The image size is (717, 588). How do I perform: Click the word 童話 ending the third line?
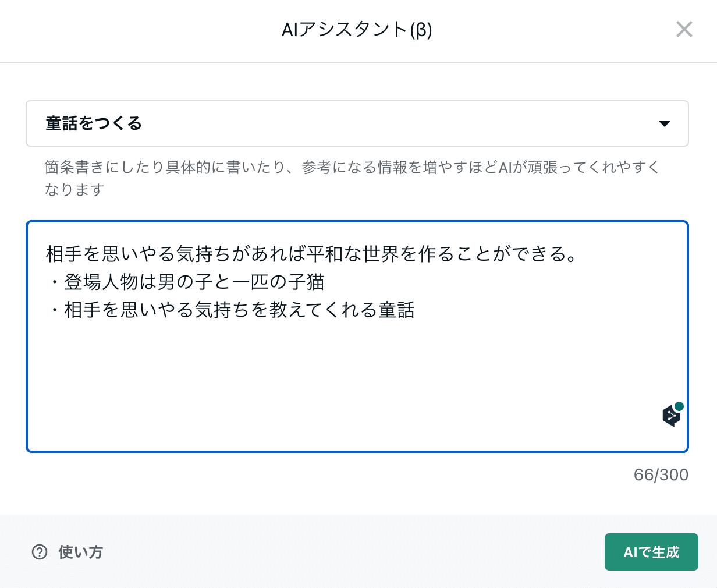(397, 310)
